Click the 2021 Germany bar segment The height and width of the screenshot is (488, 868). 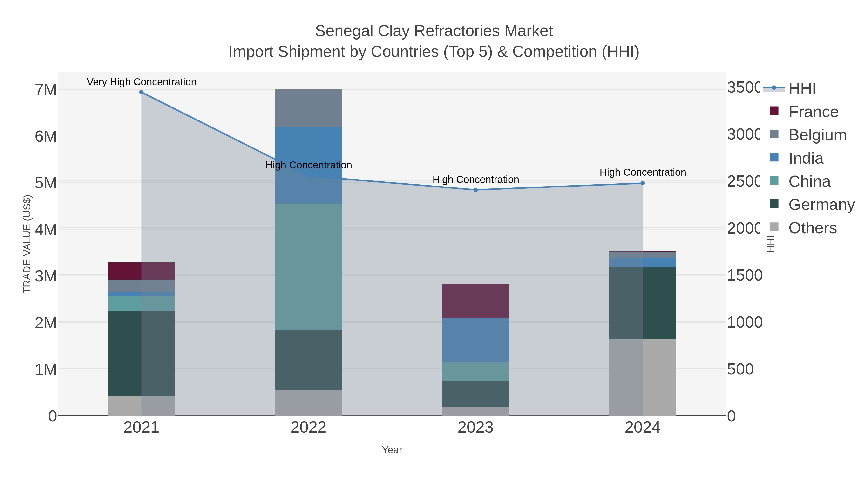point(142,354)
